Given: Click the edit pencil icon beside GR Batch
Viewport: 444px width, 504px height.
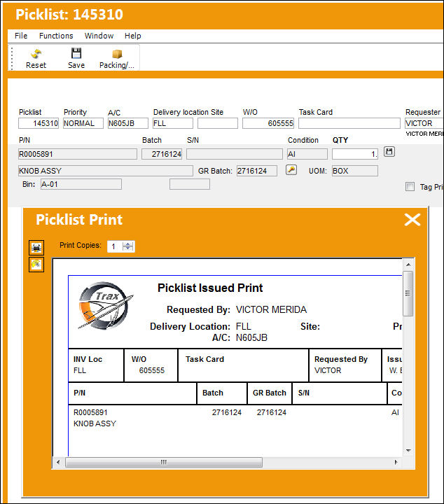Looking at the screenshot, I should pos(291,170).
